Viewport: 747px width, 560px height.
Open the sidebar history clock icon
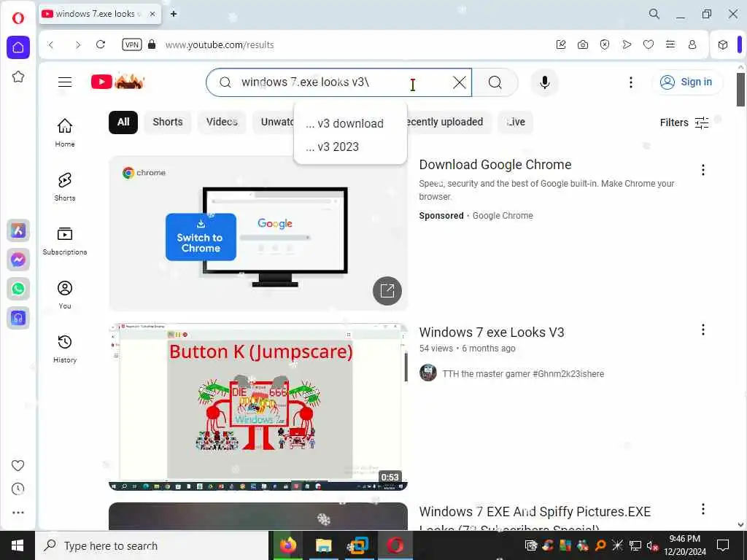click(18, 489)
